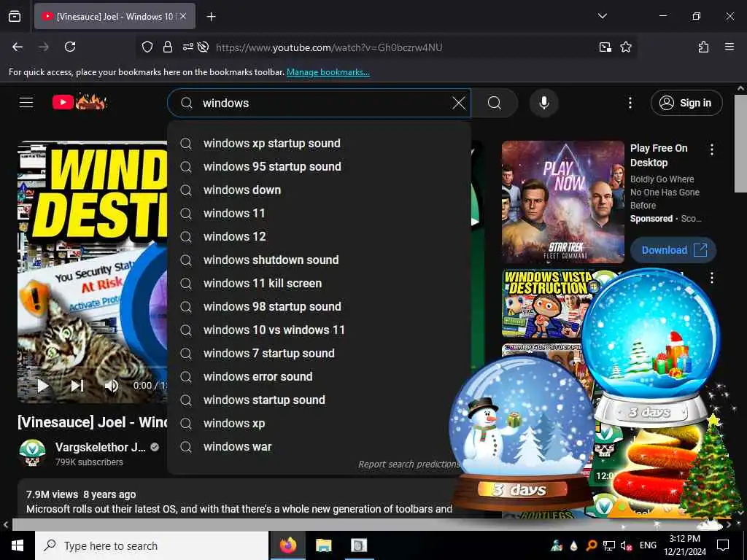Screen dimensions: 747x560
Task: Open Firefox extensions puzzle icon
Action: click(x=703, y=47)
